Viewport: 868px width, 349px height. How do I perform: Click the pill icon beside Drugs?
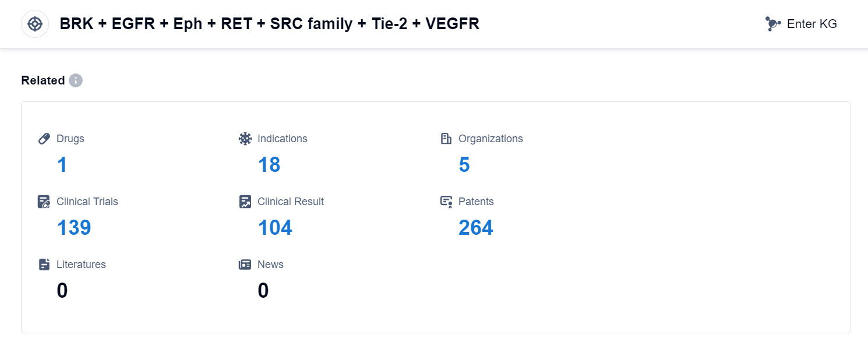point(44,139)
